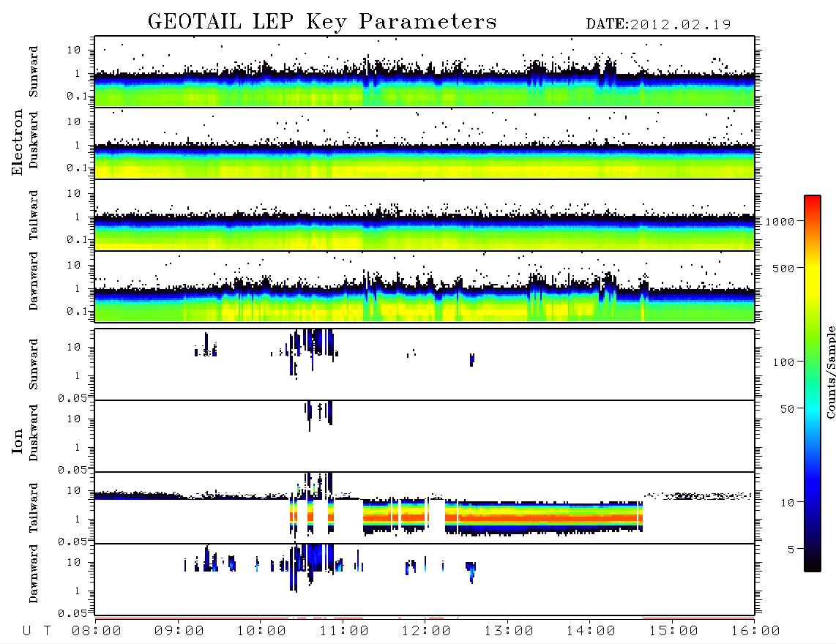Select the "11:00" time tick label
Screen dimensions: 836x644
pos(344,632)
